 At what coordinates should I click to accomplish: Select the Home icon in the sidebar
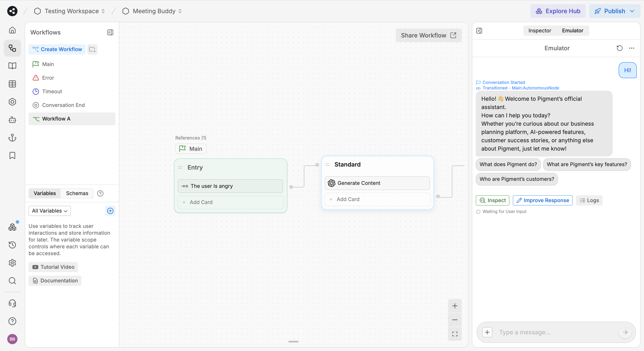(12, 30)
